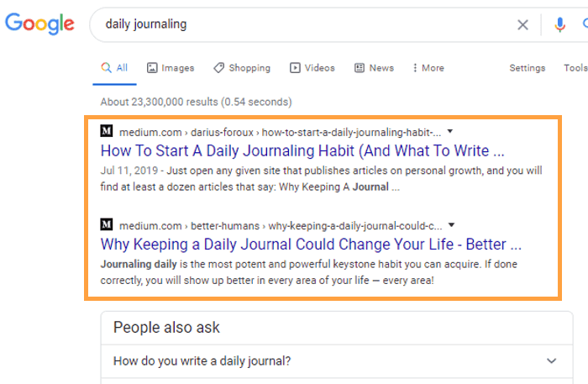
Task: Click the Medium favicon on the first result
Action: (107, 132)
